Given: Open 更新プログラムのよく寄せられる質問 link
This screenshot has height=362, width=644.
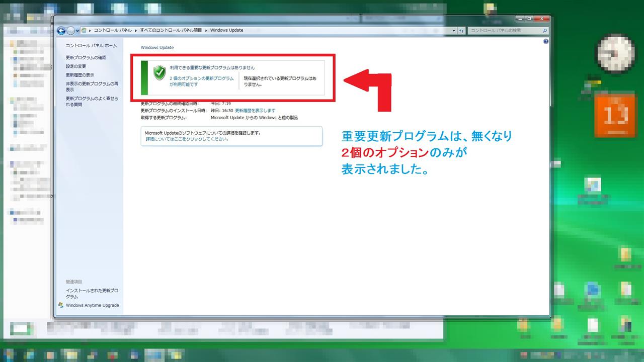Looking at the screenshot, I should tap(92, 102).
